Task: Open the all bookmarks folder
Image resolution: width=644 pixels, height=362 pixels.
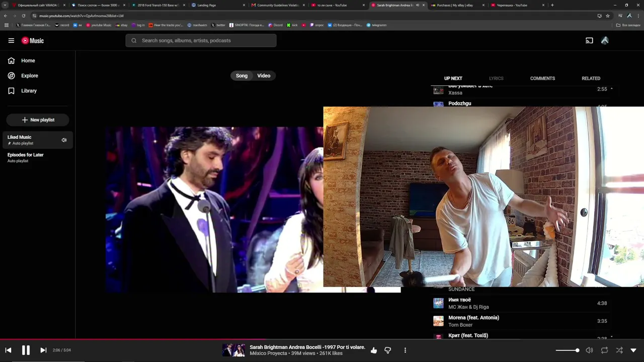Action: pyautogui.click(x=628, y=25)
